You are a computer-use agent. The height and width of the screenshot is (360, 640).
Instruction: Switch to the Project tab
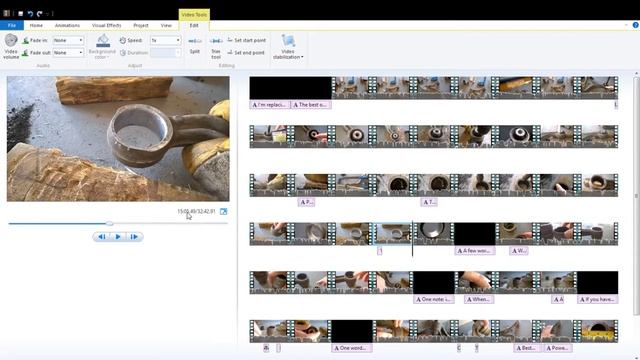tap(141, 25)
